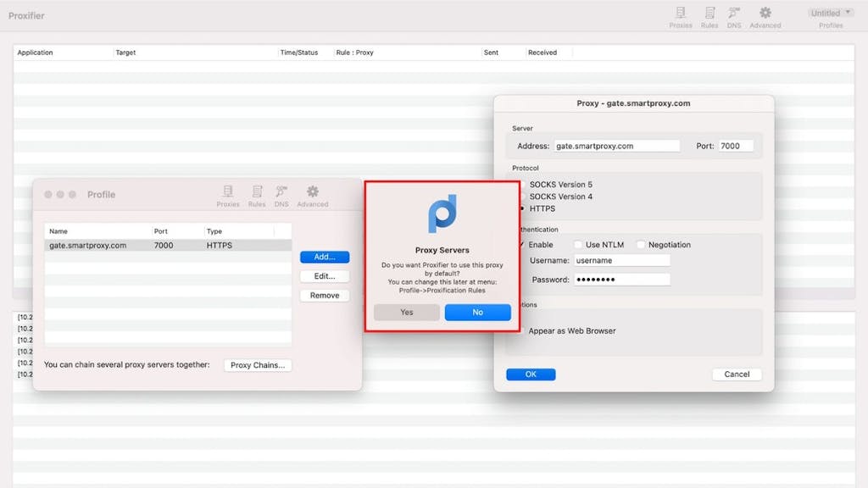Click Remove button in Profile window
The height and width of the screenshot is (488, 868).
click(x=325, y=296)
